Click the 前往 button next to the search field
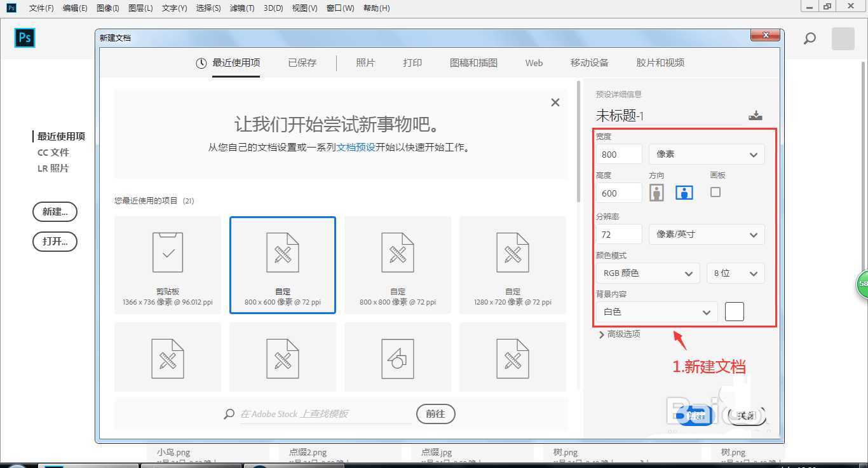The height and width of the screenshot is (468, 868). (x=435, y=414)
